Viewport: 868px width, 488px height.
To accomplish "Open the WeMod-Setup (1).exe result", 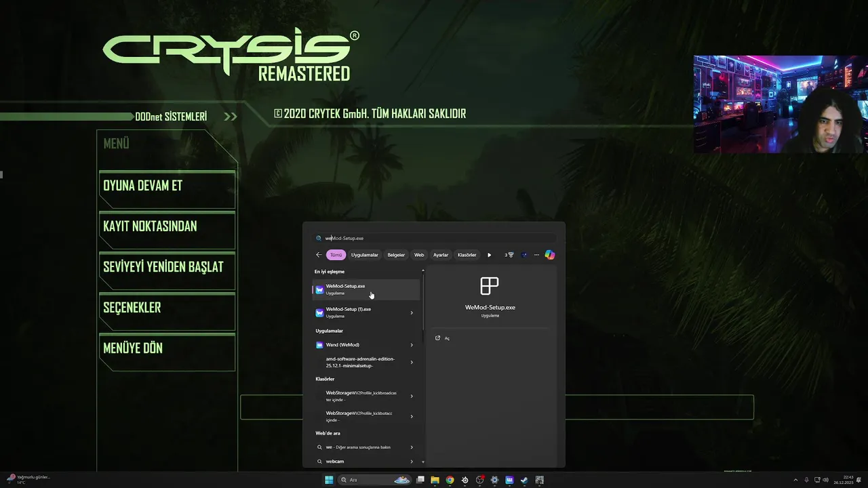I will (366, 312).
